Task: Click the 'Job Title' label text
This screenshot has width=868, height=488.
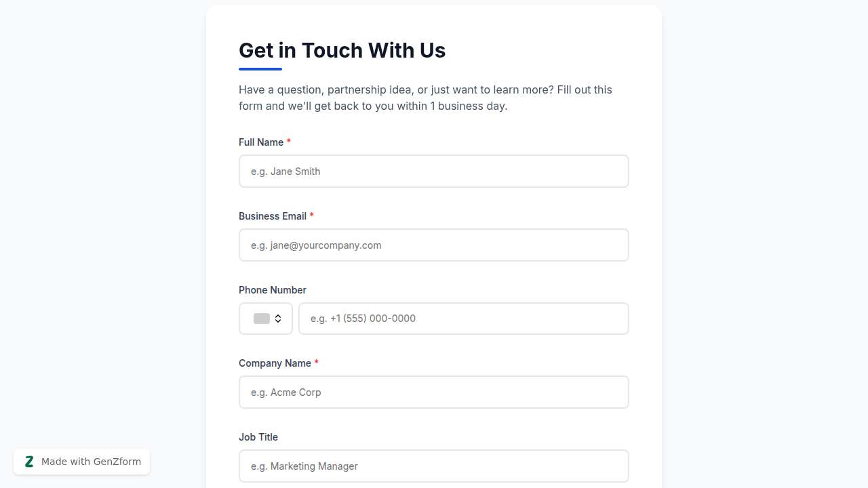Action: point(258,437)
